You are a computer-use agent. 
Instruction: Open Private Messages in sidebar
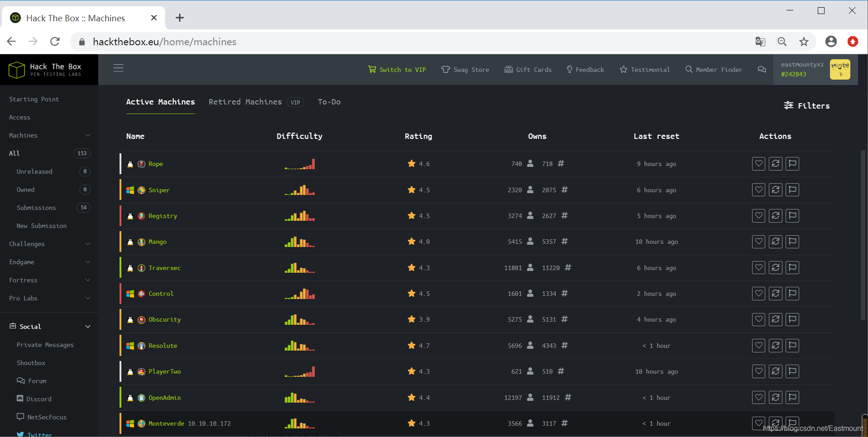point(45,345)
